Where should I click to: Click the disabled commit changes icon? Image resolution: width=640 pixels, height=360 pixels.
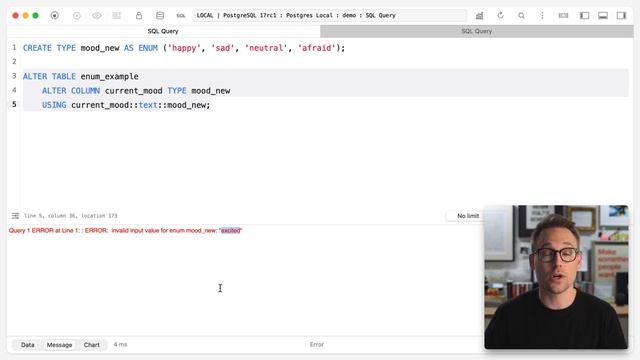[x=77, y=16]
